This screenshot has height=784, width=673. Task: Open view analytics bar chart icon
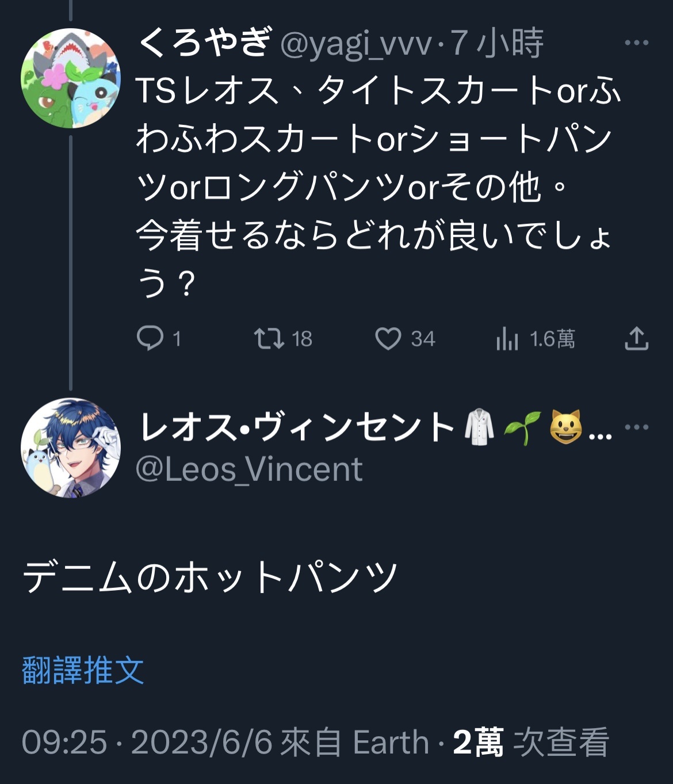(507, 339)
